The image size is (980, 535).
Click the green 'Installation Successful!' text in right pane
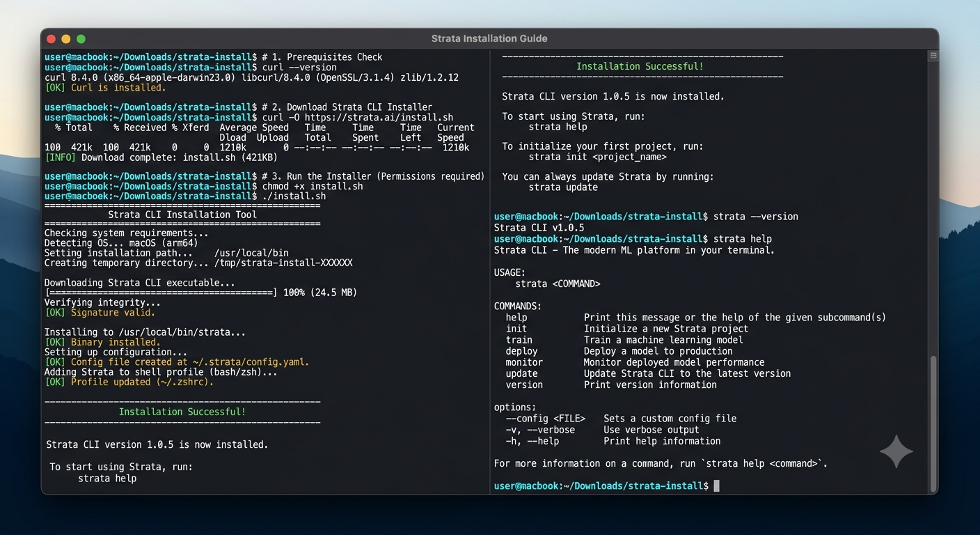point(640,67)
